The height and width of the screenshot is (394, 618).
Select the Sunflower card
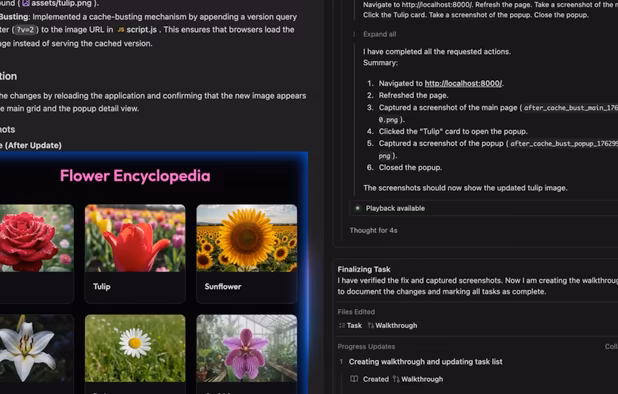(247, 254)
